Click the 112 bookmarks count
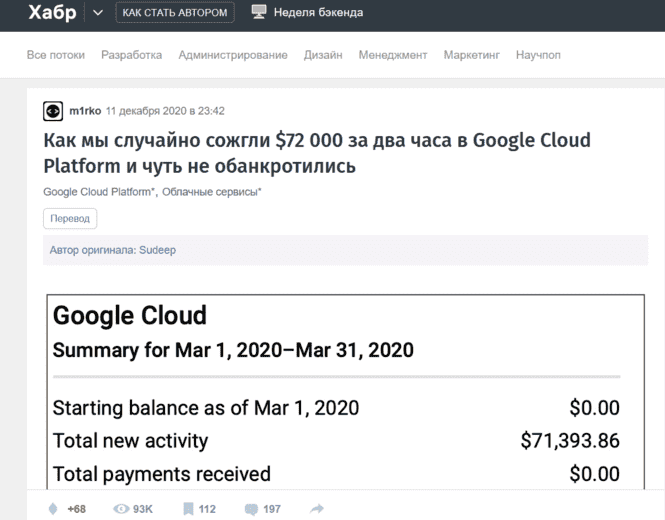665x520 pixels. [207, 509]
